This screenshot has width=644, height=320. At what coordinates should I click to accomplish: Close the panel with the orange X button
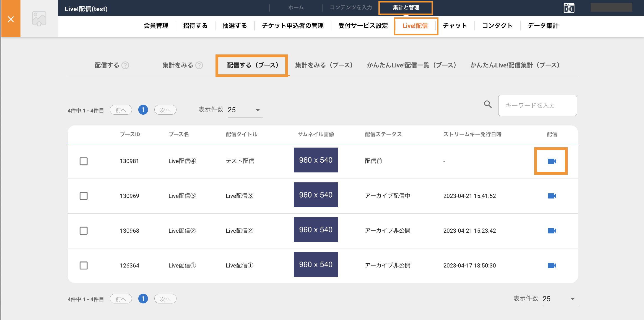(x=11, y=19)
